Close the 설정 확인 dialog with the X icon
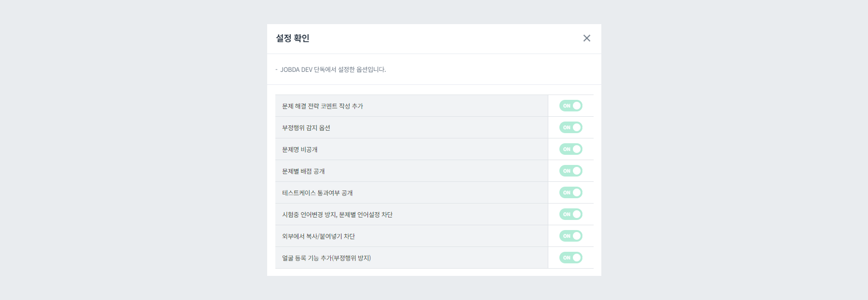 587,39
